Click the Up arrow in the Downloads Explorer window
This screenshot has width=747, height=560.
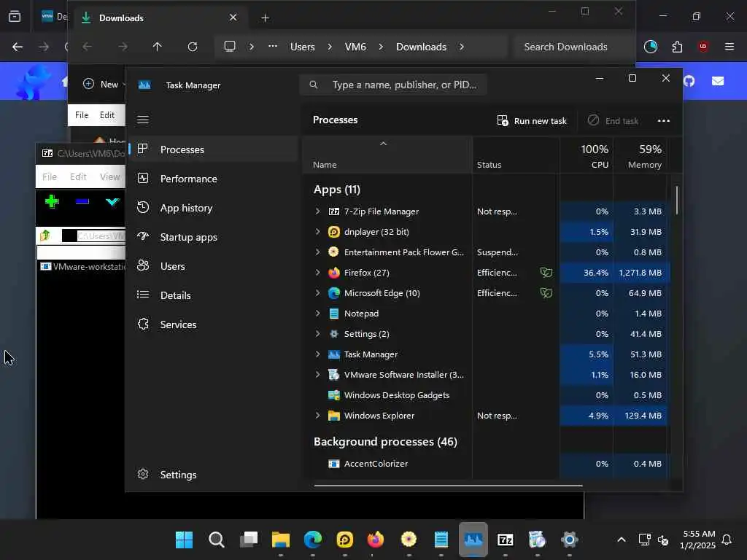coord(158,47)
